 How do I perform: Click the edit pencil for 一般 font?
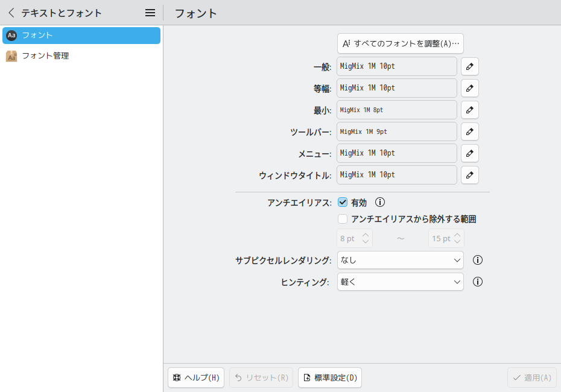pyautogui.click(x=469, y=66)
